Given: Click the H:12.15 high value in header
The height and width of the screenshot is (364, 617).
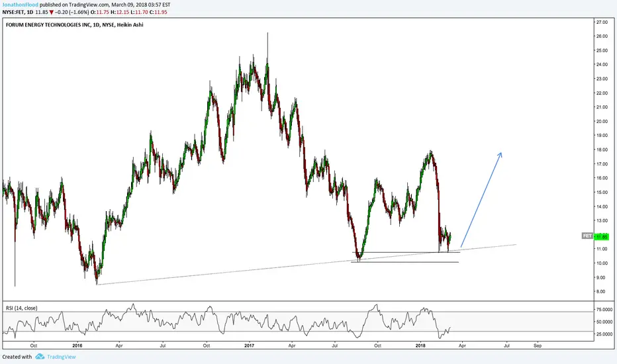Looking at the screenshot, I should [120, 12].
